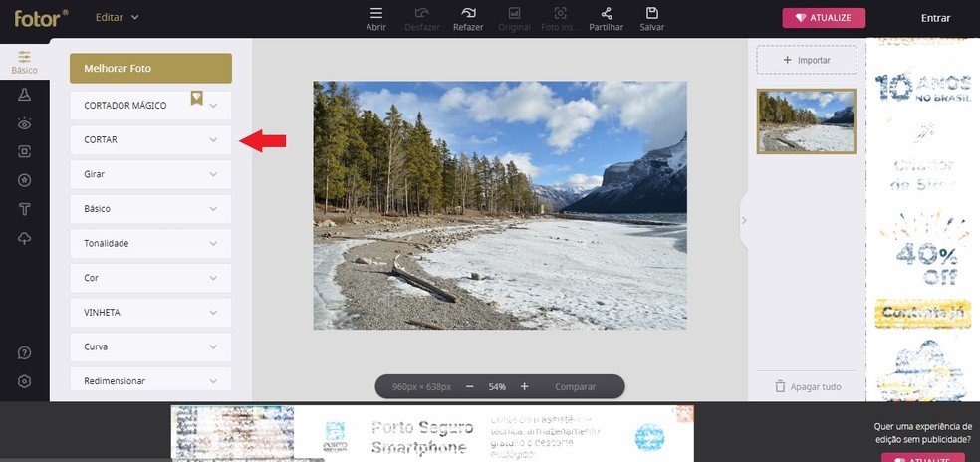
Task: Click the Salvar save icon
Action: (652, 19)
